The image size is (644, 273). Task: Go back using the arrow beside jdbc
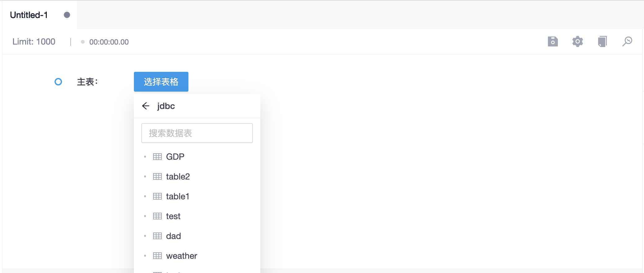tap(146, 106)
